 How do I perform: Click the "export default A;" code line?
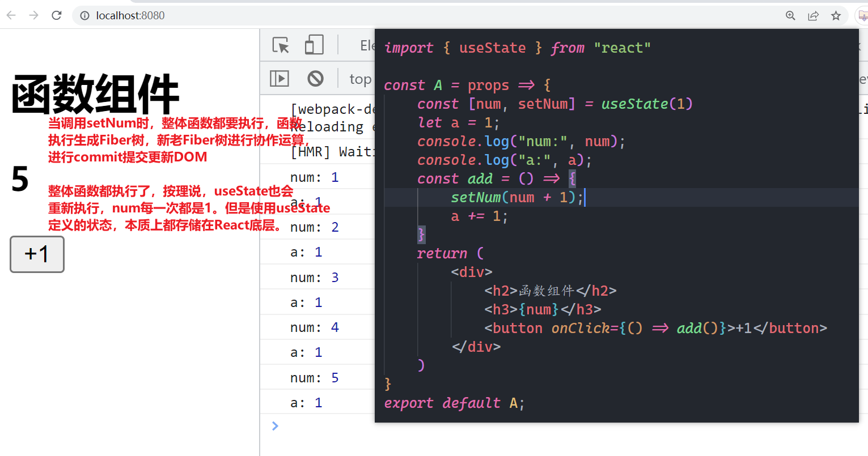[455, 403]
